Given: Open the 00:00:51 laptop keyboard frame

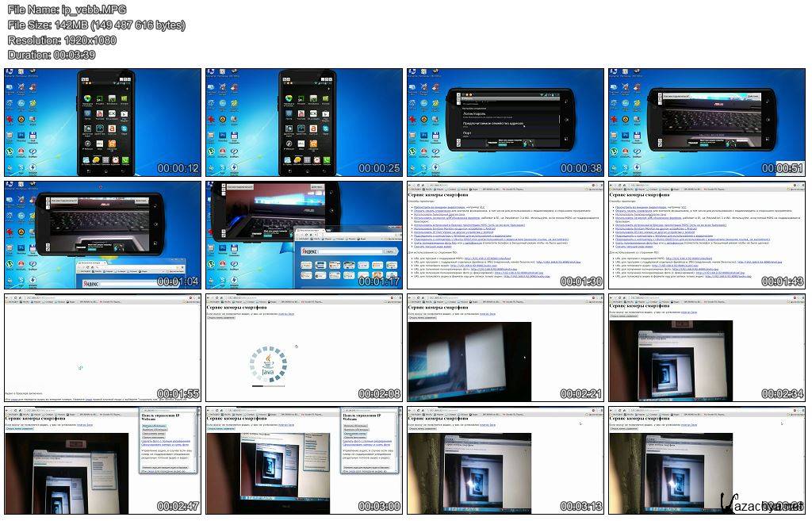Looking at the screenshot, I should (707, 121).
